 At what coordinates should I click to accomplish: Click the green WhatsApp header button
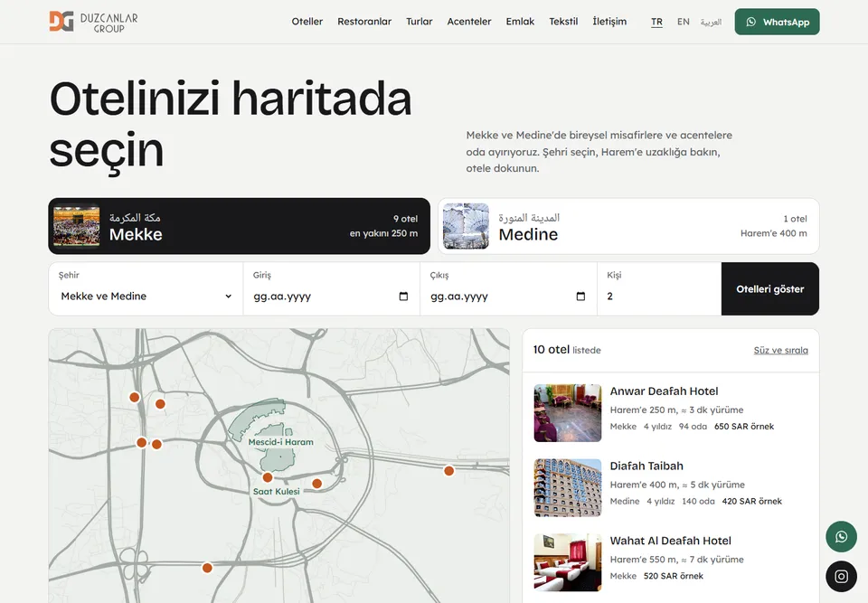click(x=778, y=22)
